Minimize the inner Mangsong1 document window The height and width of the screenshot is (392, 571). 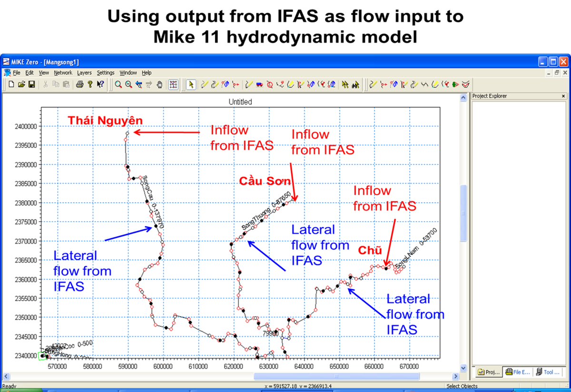click(x=549, y=73)
